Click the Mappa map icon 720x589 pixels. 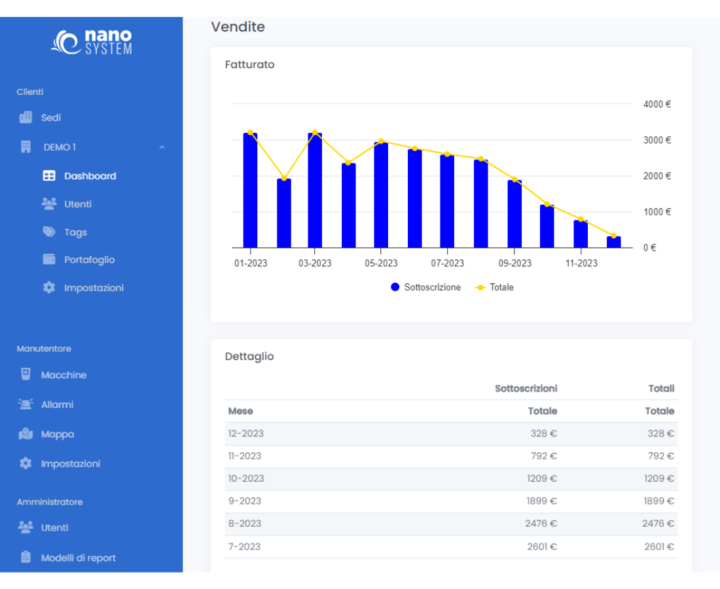coord(26,434)
